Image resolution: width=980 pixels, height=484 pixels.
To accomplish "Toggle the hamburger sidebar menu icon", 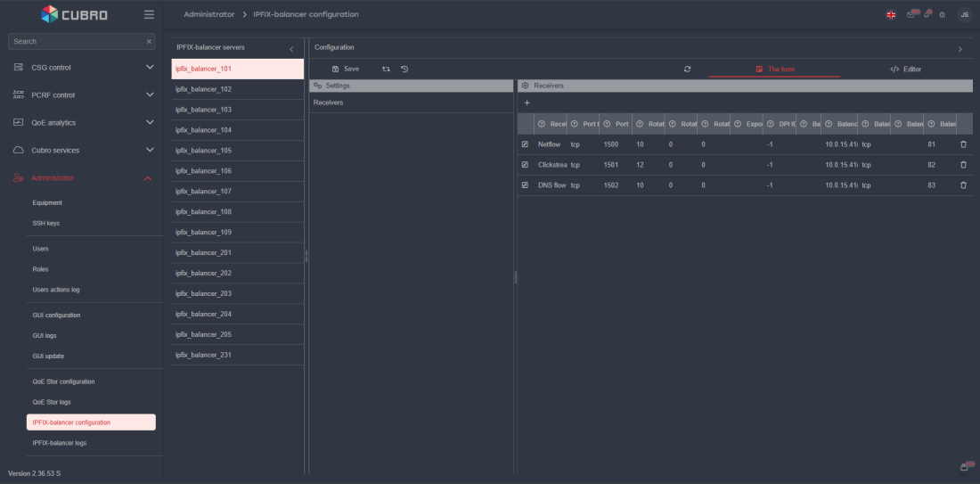I will pos(149,14).
